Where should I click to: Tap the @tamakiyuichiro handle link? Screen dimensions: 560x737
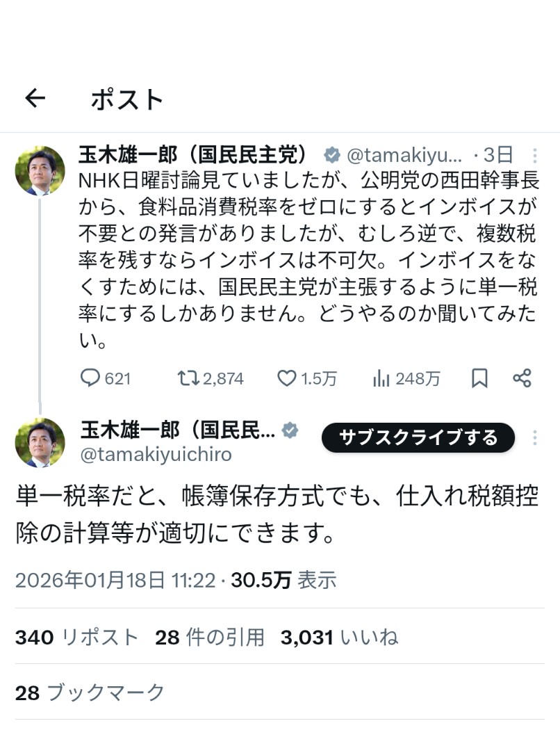(156, 455)
